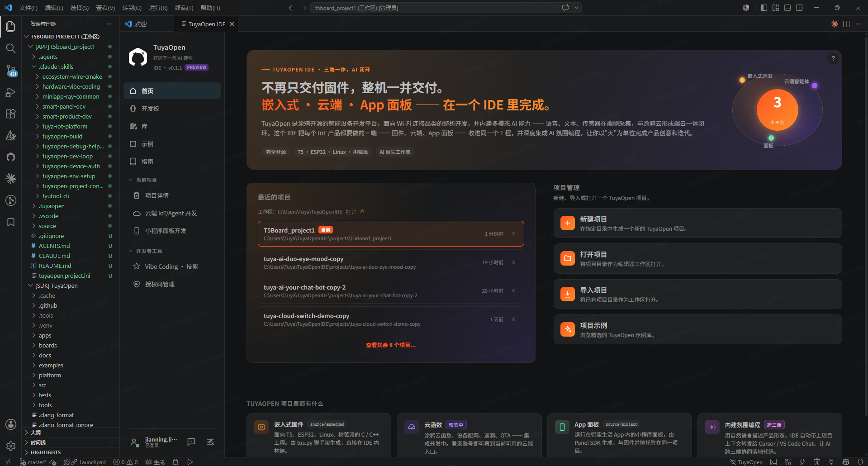The height and width of the screenshot is (466, 868).
Task: Open the terminal icon in status bar
Action: [773, 462]
